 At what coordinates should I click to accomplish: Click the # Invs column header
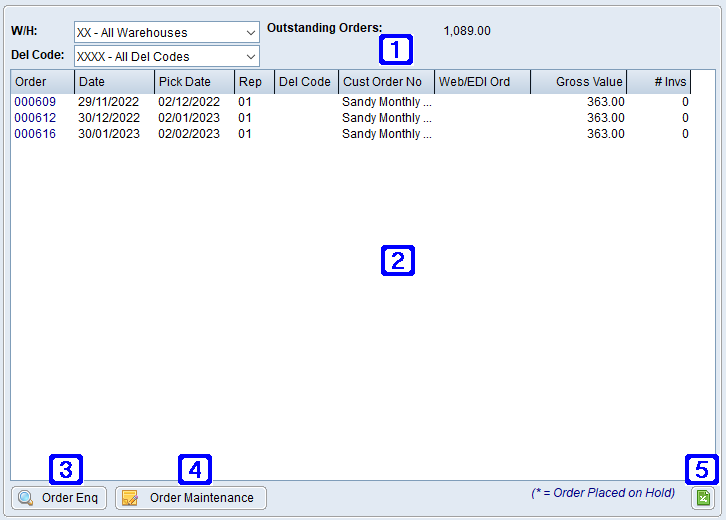tap(659, 82)
